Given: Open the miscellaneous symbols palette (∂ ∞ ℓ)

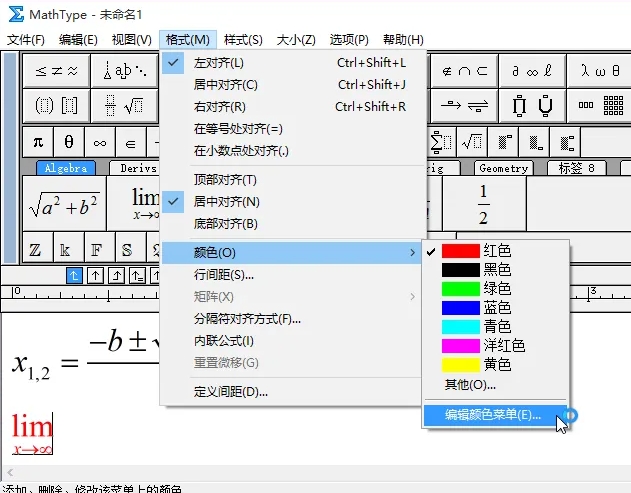Looking at the screenshot, I should 532,71.
